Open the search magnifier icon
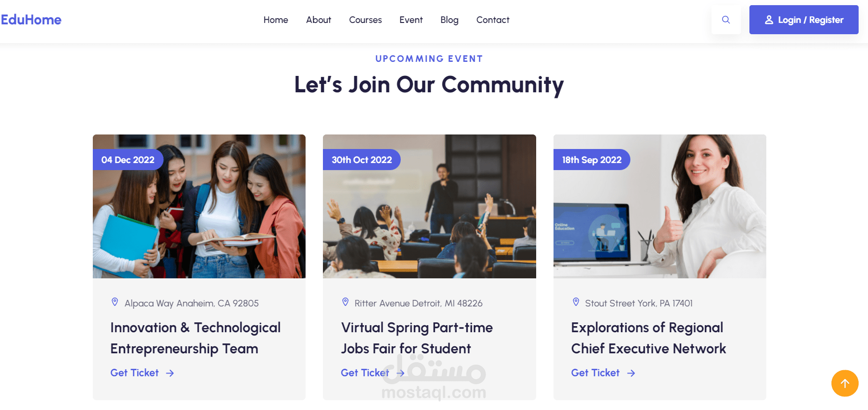 726,20
